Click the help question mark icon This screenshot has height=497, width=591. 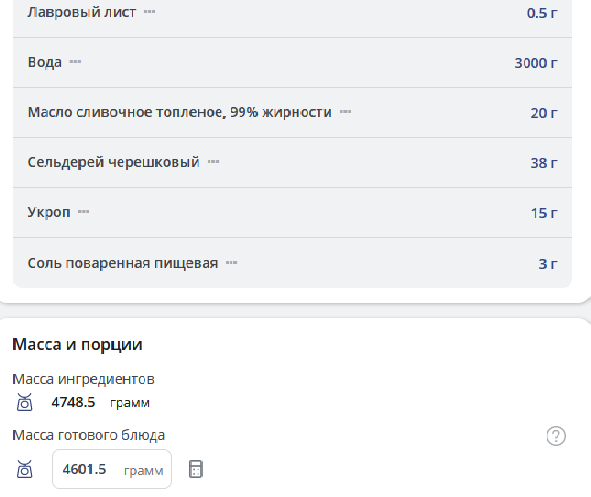click(556, 436)
